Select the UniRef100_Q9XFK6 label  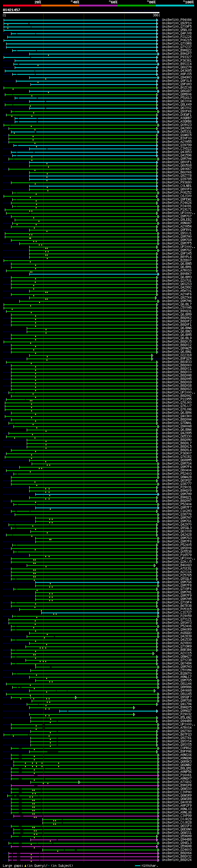click(177, 111)
